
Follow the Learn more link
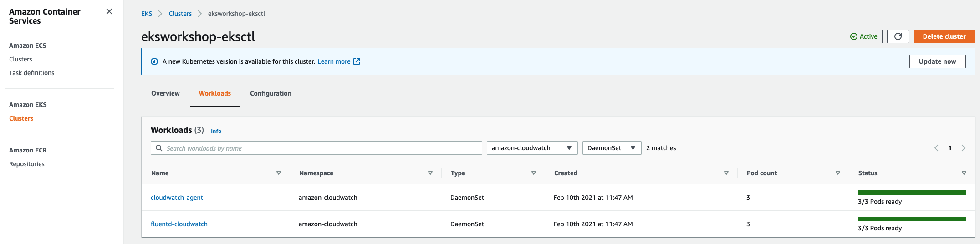tap(334, 61)
